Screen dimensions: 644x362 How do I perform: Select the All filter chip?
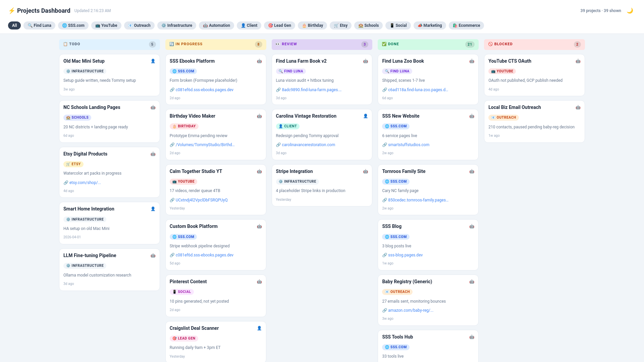click(14, 25)
